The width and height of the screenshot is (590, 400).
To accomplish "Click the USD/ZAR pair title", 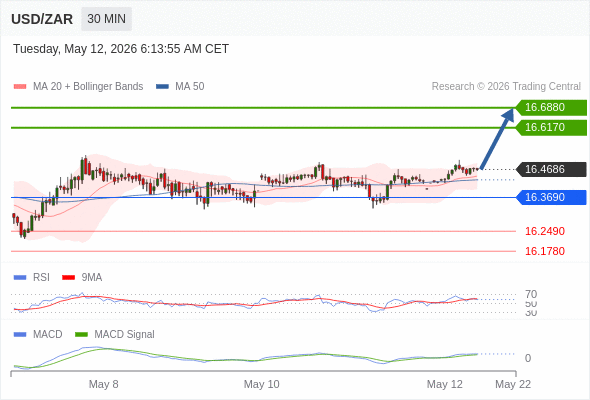I will (x=42, y=19).
